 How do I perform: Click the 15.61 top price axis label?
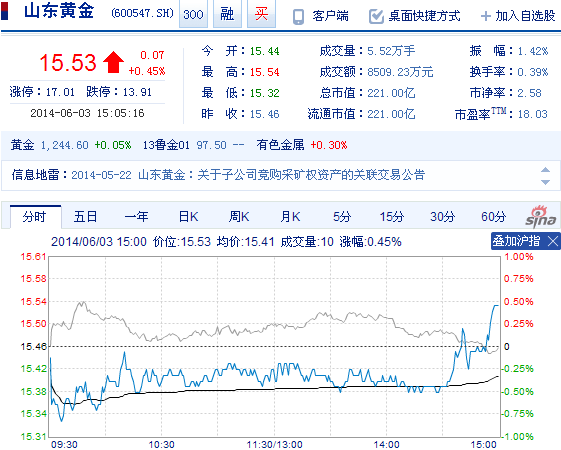click(x=33, y=257)
